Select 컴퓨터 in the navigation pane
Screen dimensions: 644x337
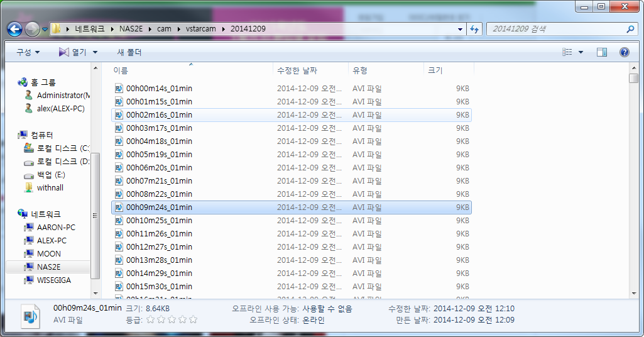[41, 135]
